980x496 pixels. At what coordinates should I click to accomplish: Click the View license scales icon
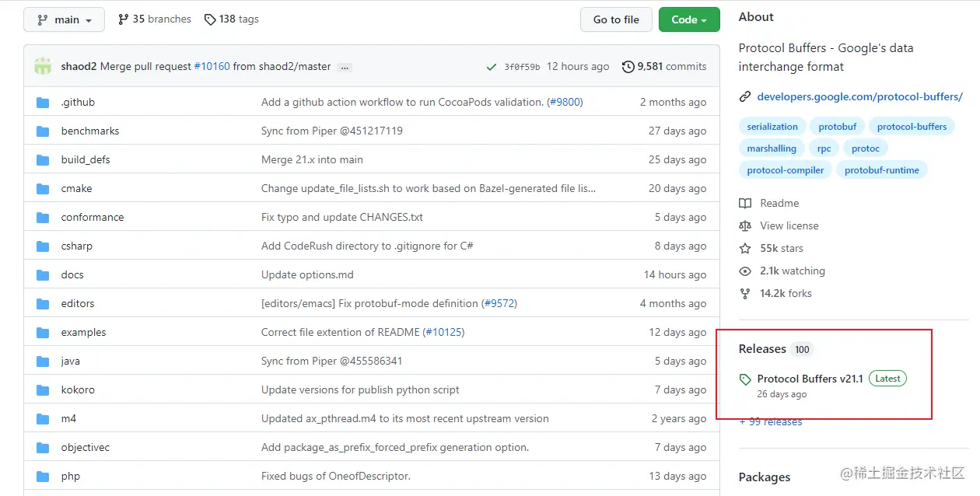[x=746, y=225]
